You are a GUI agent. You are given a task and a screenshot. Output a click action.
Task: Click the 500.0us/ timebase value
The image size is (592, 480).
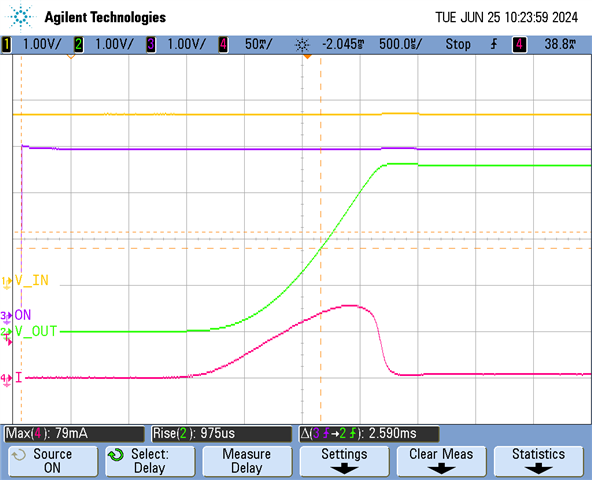[400, 45]
